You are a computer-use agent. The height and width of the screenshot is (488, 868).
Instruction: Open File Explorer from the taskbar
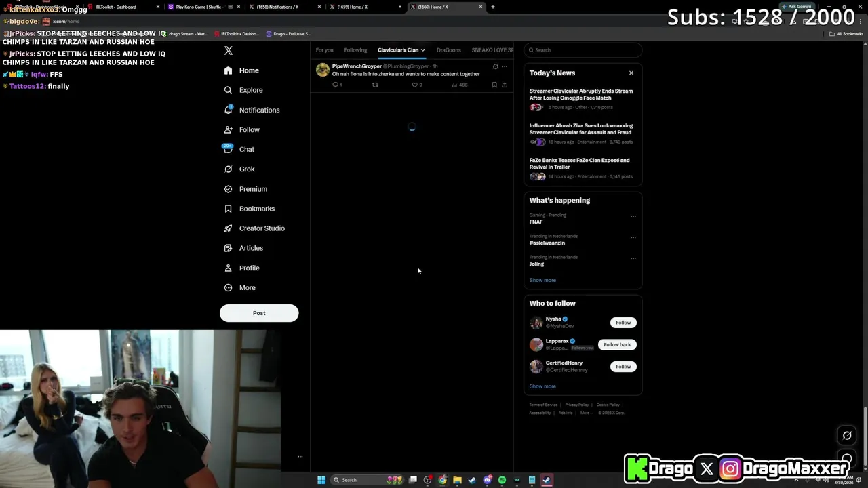[457, 480]
